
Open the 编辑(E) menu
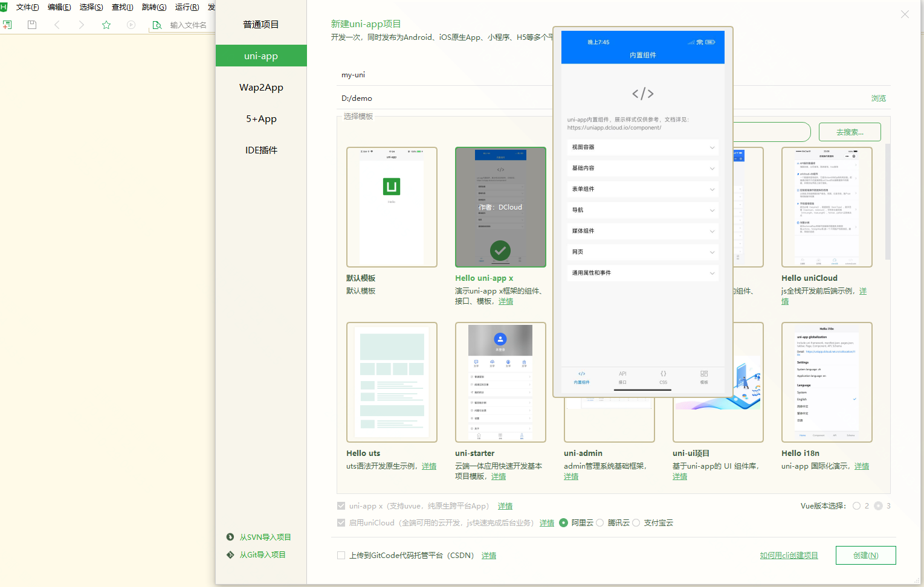click(x=59, y=7)
